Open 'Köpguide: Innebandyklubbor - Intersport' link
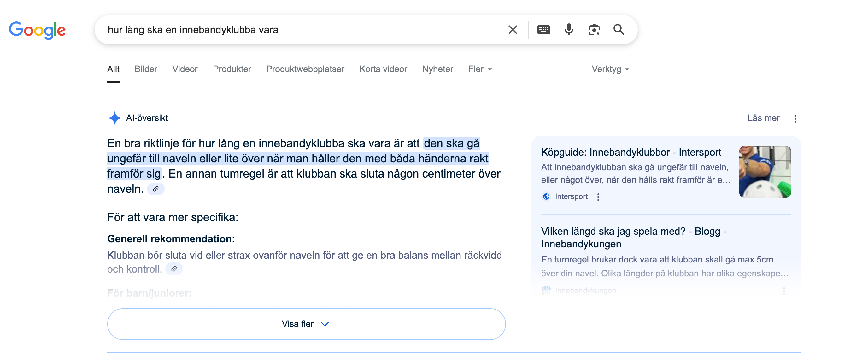Screen dimensions: 868x355 point(631,152)
